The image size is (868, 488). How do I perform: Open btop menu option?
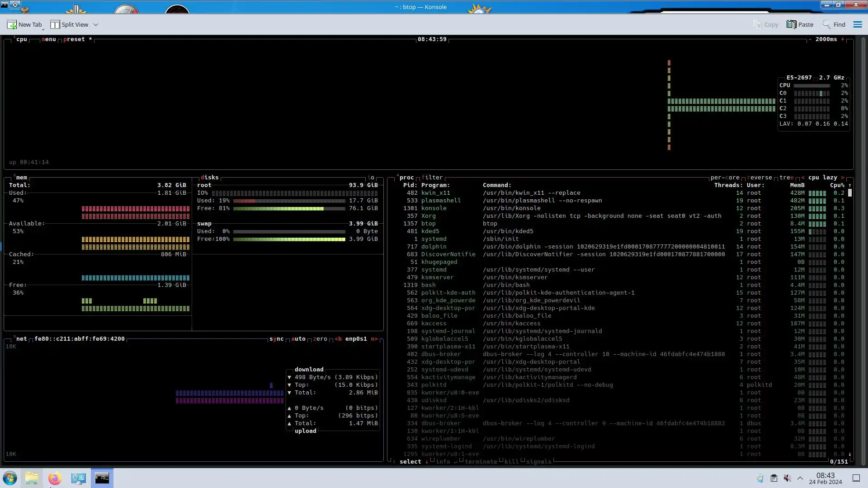pyautogui.click(x=49, y=39)
